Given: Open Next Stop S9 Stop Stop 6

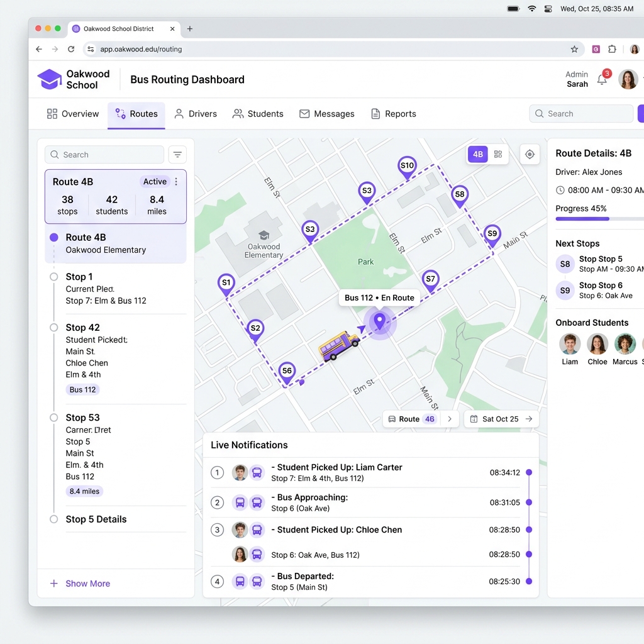Looking at the screenshot, I should pos(599,291).
